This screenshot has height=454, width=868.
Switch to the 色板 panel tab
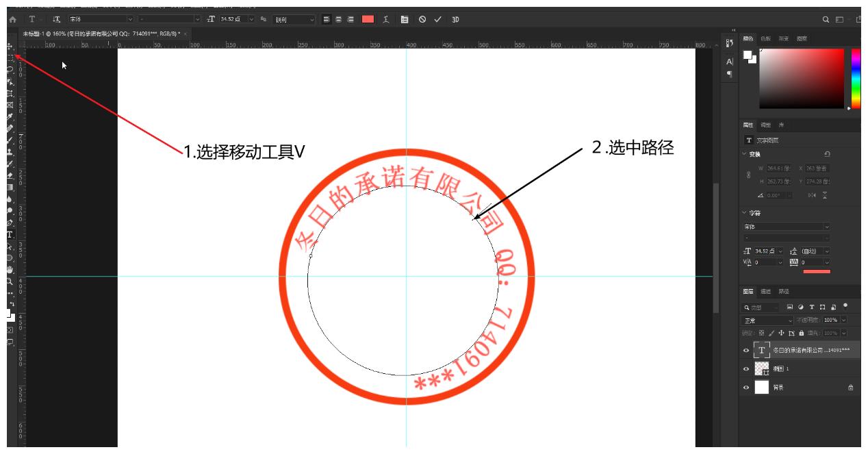click(x=767, y=40)
